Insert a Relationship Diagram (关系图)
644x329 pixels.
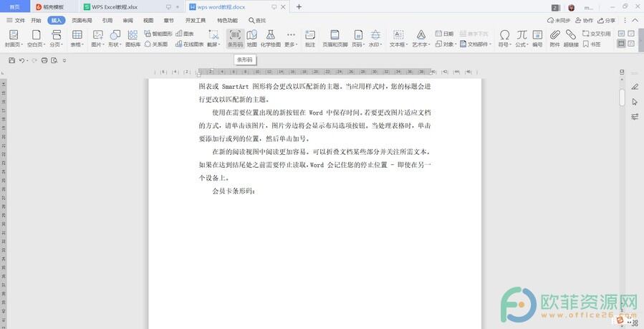click(156, 44)
